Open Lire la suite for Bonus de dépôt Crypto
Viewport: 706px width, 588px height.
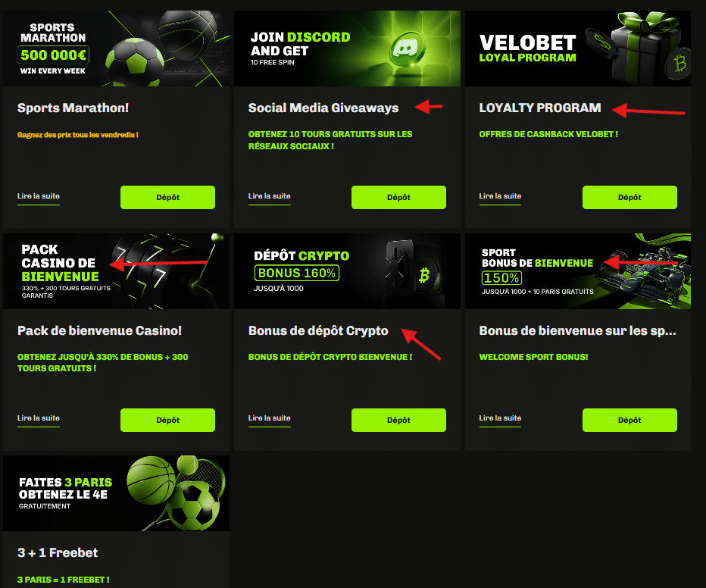coord(269,418)
